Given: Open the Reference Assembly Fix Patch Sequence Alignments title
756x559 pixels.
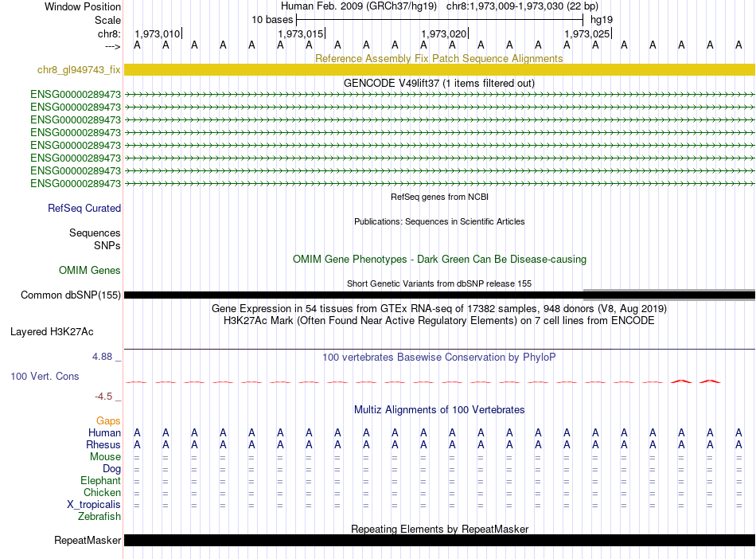Looking at the screenshot, I should [x=438, y=58].
